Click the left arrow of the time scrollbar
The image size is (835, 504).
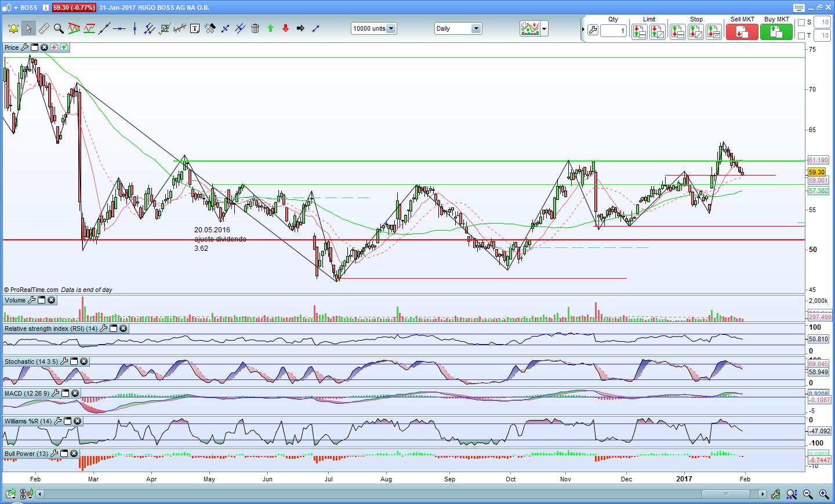[40, 494]
